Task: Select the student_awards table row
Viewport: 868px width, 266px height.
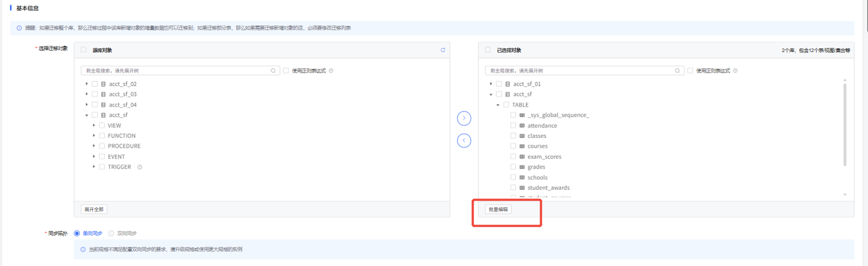Action: coord(549,188)
